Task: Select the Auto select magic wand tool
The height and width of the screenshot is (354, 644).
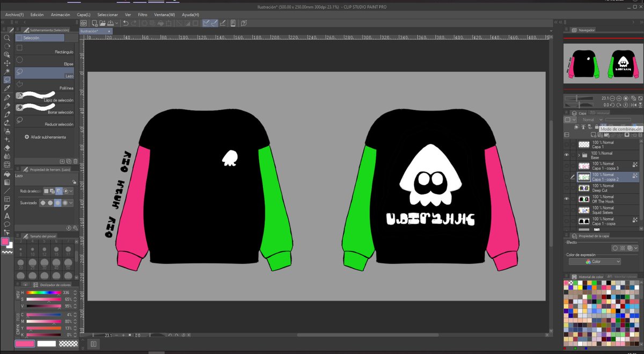Action: coord(7,71)
